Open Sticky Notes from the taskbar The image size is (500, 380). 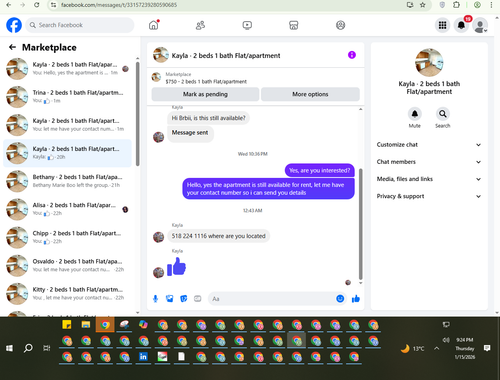67,324
